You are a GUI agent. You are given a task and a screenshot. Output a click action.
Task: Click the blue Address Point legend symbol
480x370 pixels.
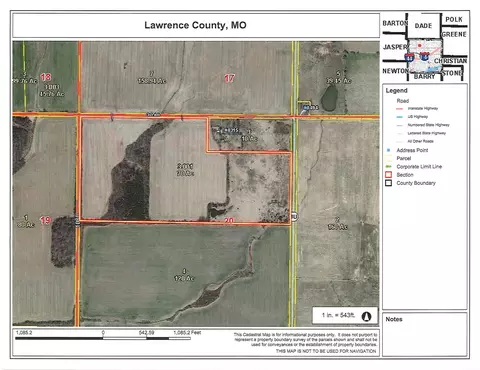[x=388, y=150]
